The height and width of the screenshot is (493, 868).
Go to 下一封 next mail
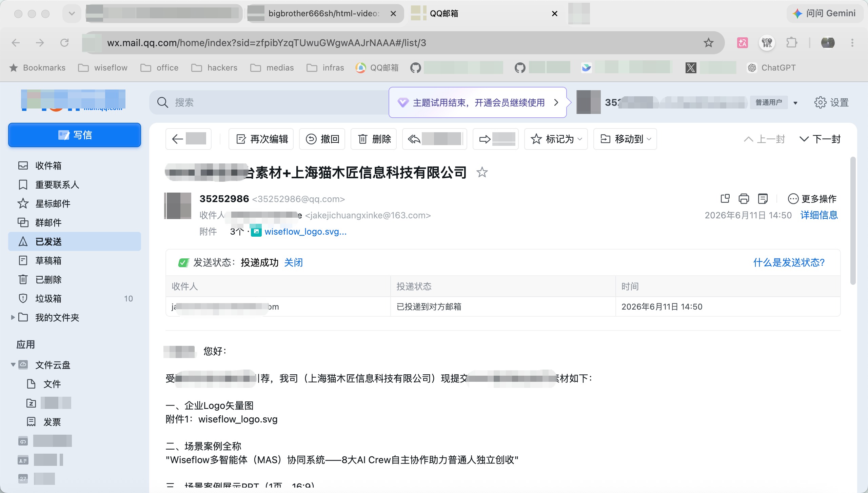(820, 139)
